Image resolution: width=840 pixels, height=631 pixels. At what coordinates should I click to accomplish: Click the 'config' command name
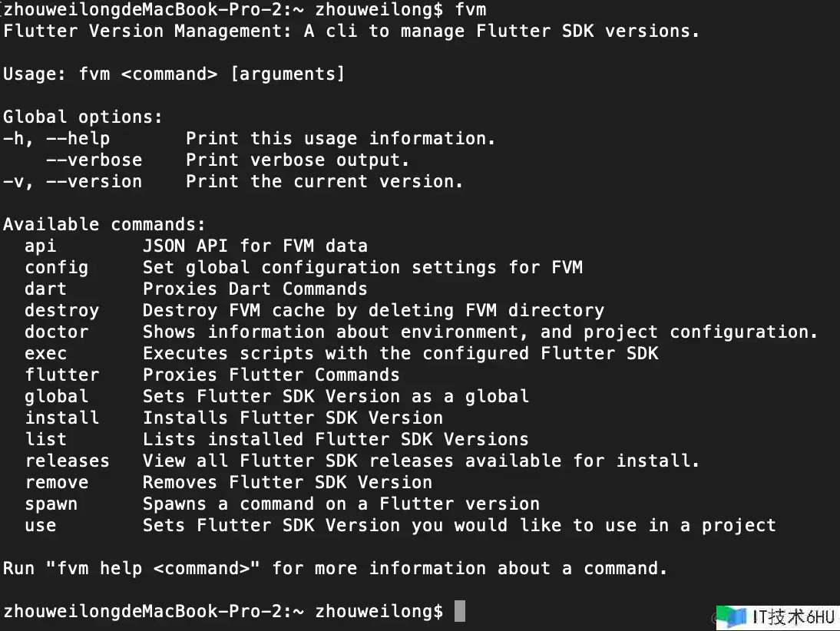[56, 267]
